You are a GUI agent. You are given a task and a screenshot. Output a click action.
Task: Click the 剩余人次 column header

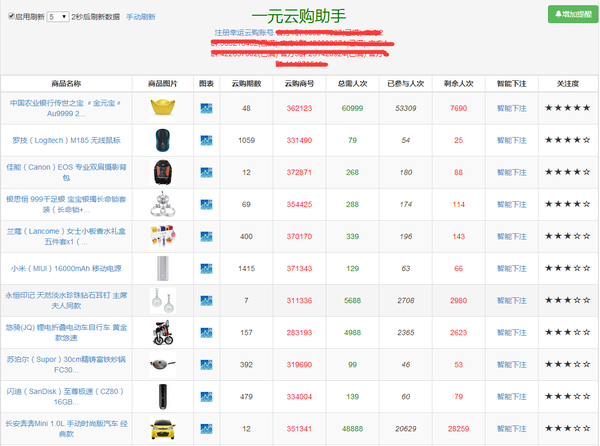tap(458, 83)
